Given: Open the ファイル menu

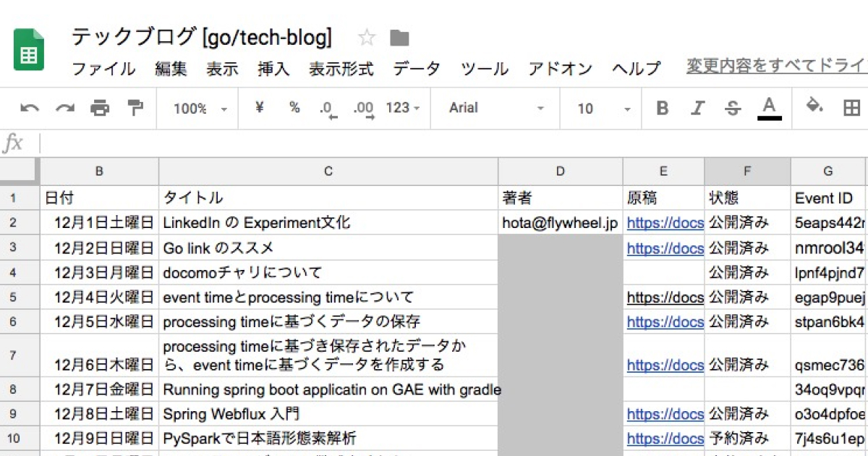Looking at the screenshot, I should 103,69.
